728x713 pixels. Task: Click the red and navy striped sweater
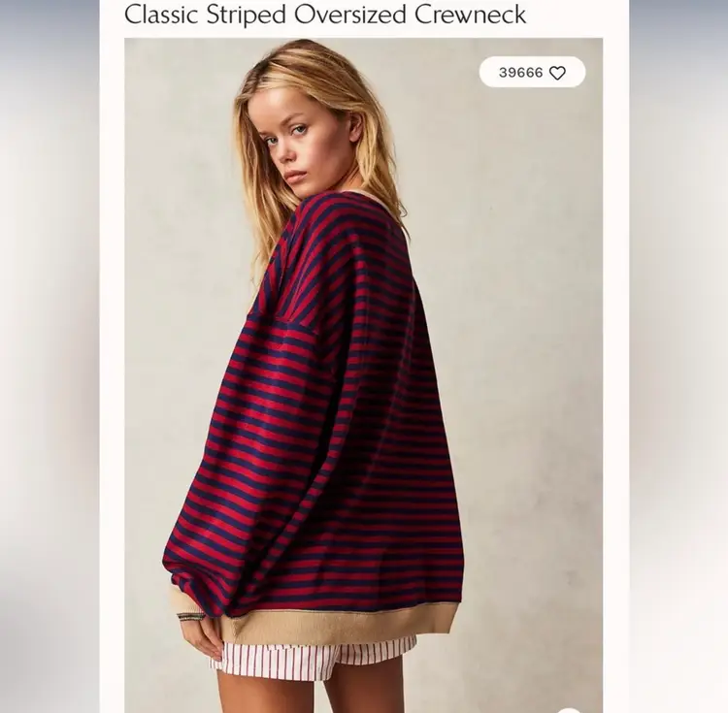click(320, 417)
